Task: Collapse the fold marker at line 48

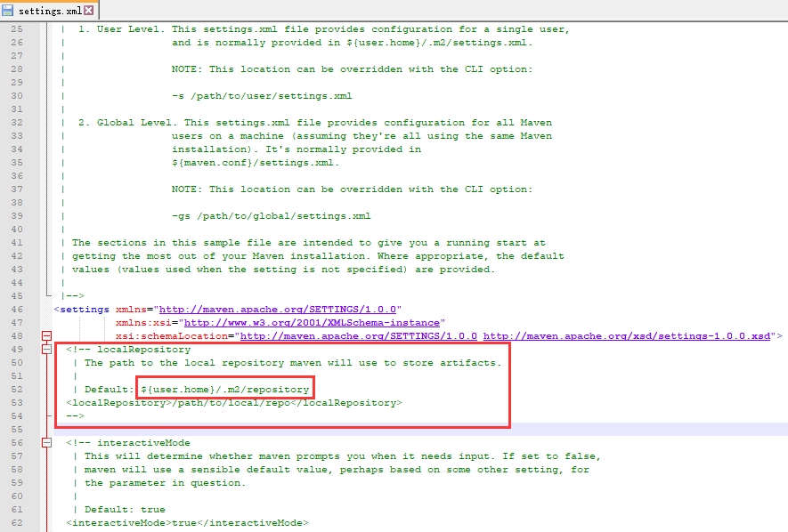Action: tap(46, 336)
